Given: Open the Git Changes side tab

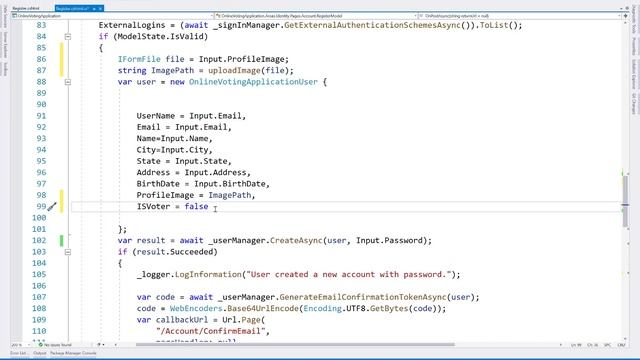Looking at the screenshot, I should pos(634,104).
